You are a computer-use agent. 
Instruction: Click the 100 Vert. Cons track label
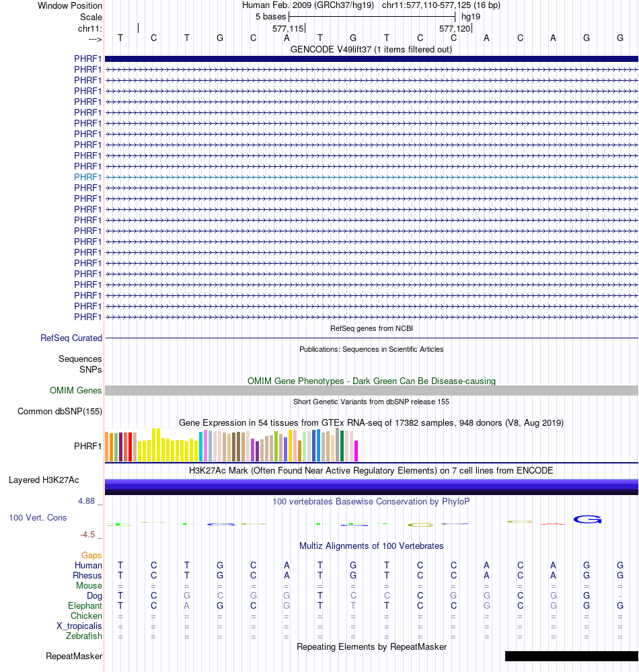coord(38,518)
